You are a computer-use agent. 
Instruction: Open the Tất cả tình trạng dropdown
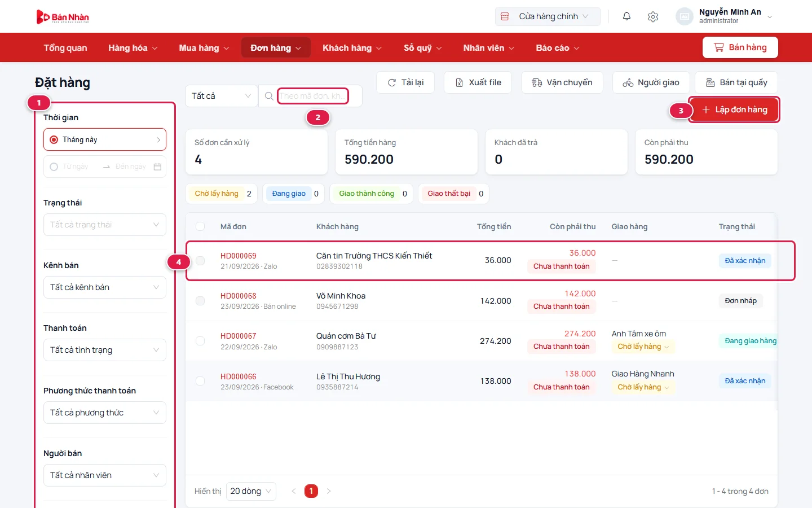pyautogui.click(x=105, y=350)
